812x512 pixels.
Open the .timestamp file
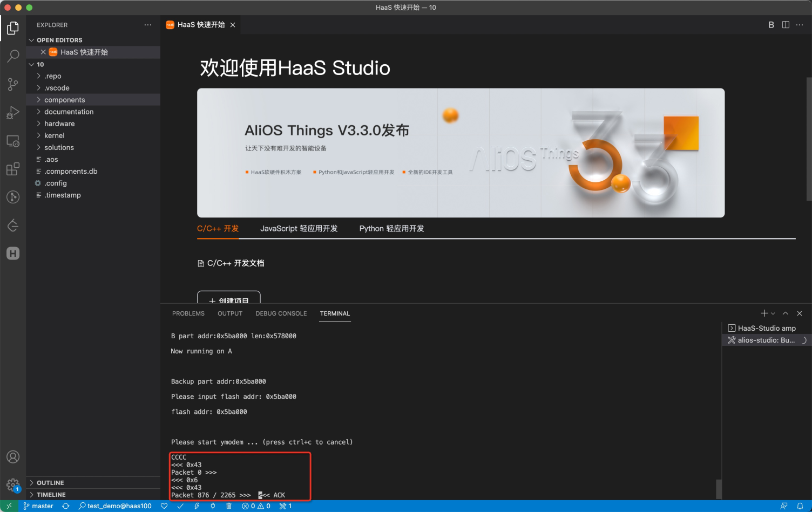click(x=93, y=195)
